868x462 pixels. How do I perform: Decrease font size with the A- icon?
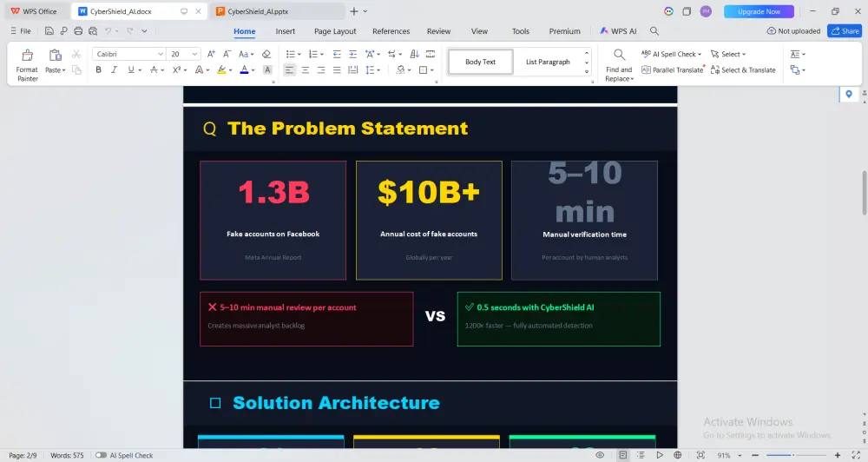(227, 54)
